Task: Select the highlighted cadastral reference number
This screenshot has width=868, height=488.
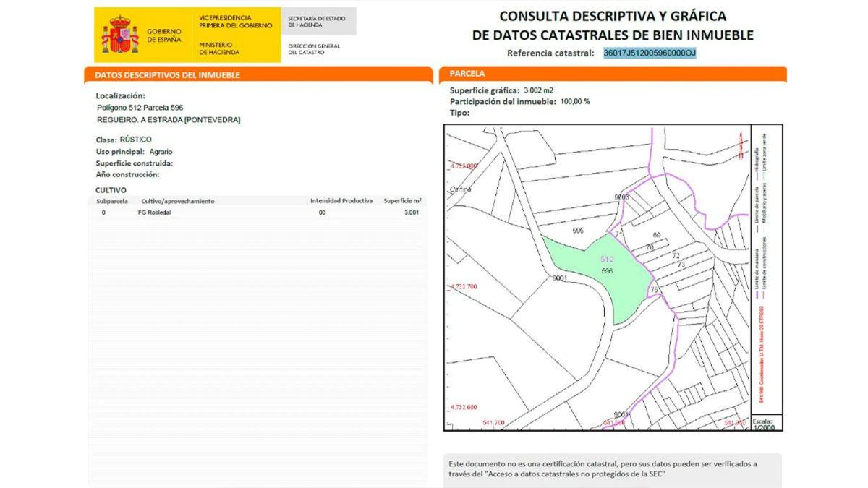Action: pyautogui.click(x=650, y=53)
